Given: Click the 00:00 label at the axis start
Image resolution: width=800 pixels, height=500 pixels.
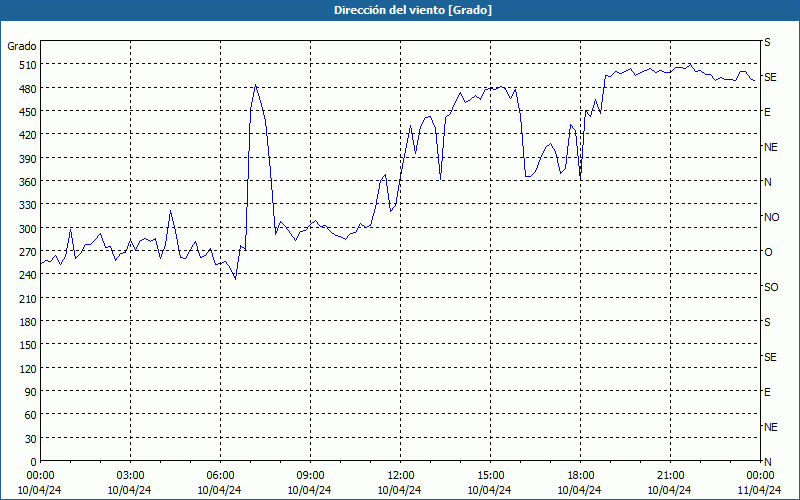Looking at the screenshot, I should (40, 476).
